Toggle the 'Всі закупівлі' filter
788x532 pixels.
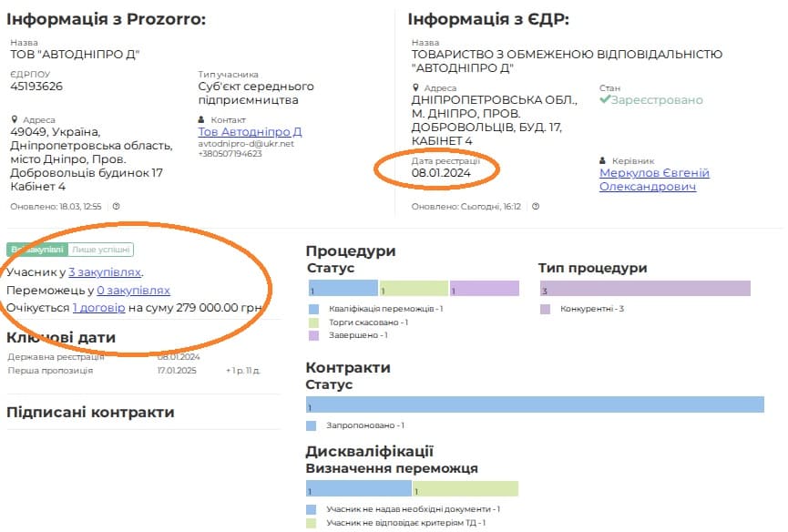36,250
